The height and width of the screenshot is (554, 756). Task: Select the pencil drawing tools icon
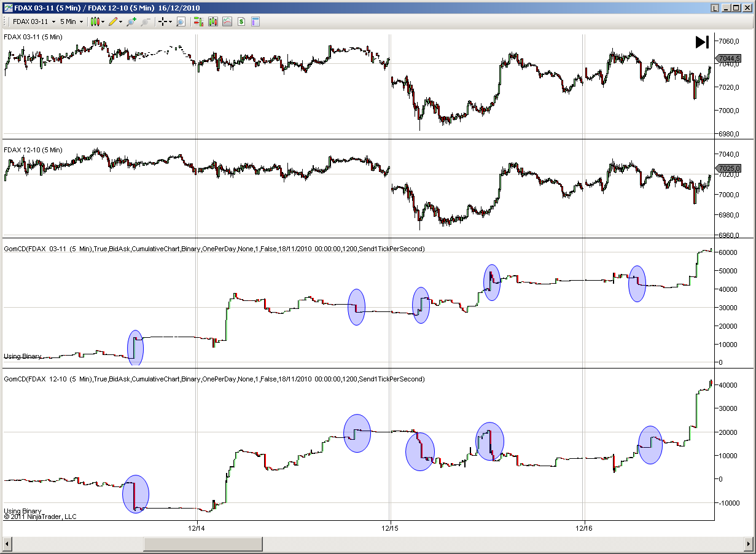point(112,21)
